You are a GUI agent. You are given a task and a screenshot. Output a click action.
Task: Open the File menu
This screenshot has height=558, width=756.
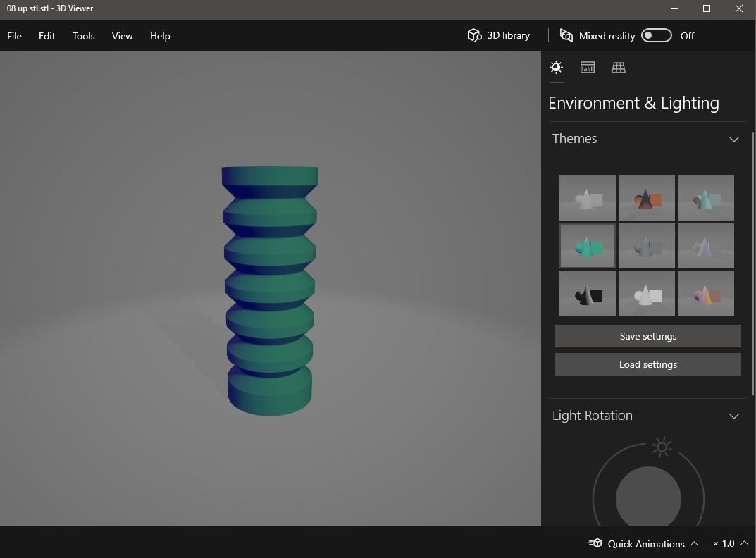(x=15, y=36)
